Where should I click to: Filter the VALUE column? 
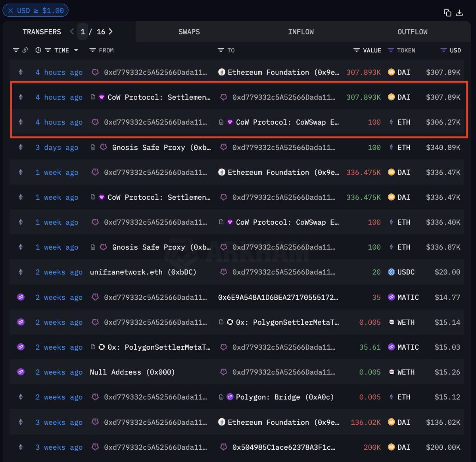pyautogui.click(x=357, y=50)
